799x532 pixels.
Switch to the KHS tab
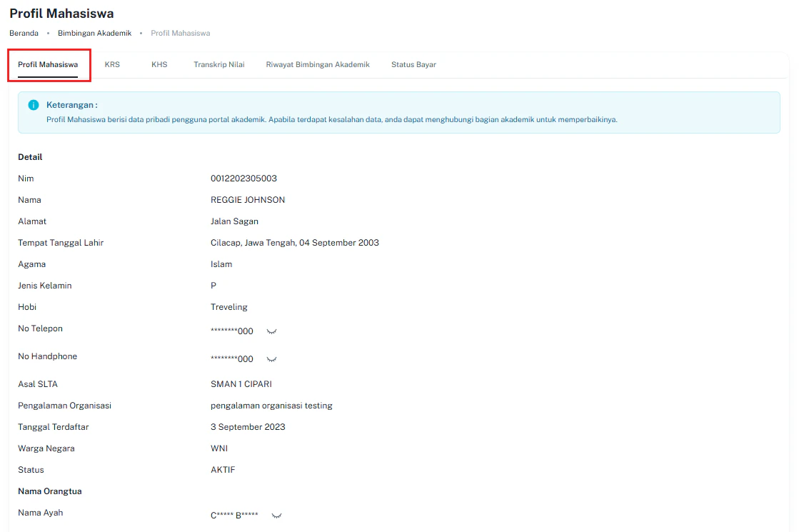pos(159,65)
